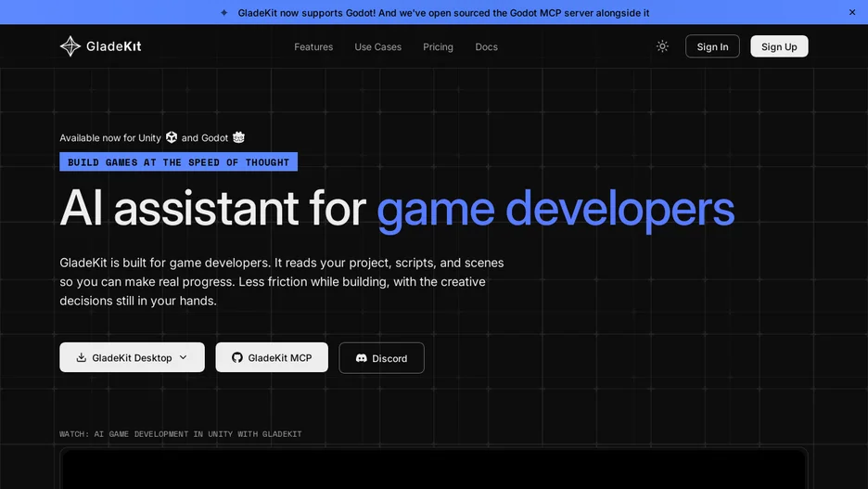Click the sparkle icon in the banner
Screen dimensions: 868x489
point(224,13)
